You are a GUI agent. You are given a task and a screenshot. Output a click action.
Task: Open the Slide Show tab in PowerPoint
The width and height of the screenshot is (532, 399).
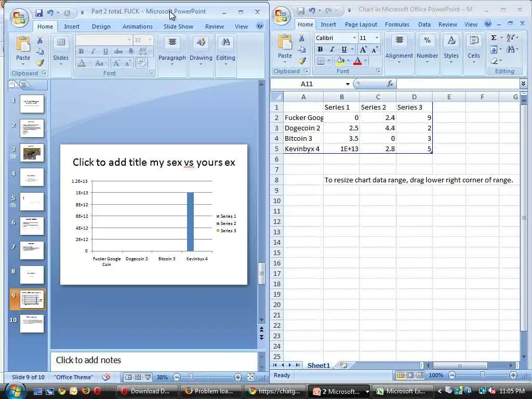click(179, 26)
